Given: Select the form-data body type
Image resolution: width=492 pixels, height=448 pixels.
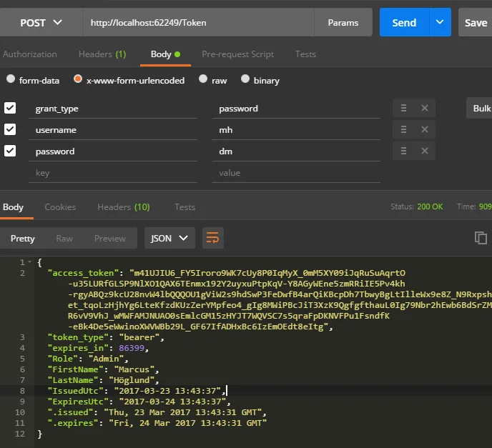Looking at the screenshot, I should pos(11,79).
